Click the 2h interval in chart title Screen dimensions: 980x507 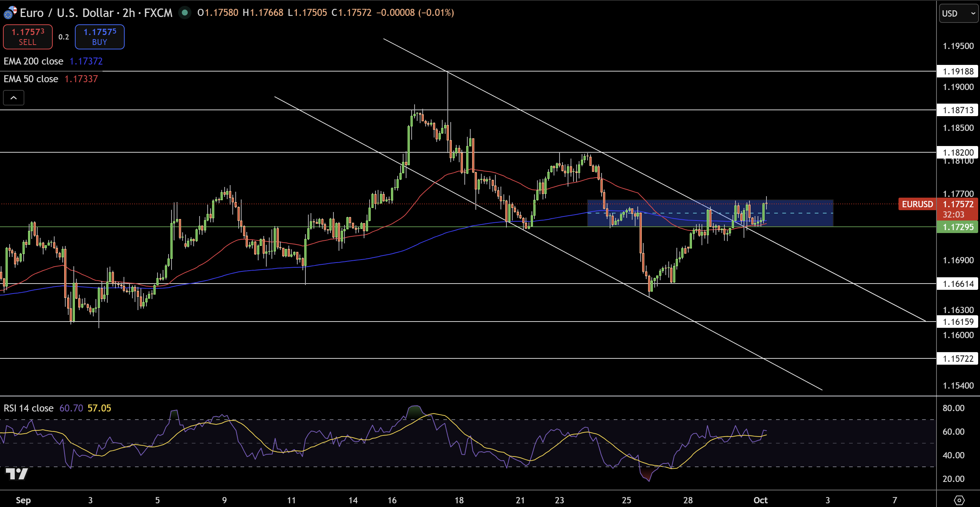pyautogui.click(x=129, y=13)
